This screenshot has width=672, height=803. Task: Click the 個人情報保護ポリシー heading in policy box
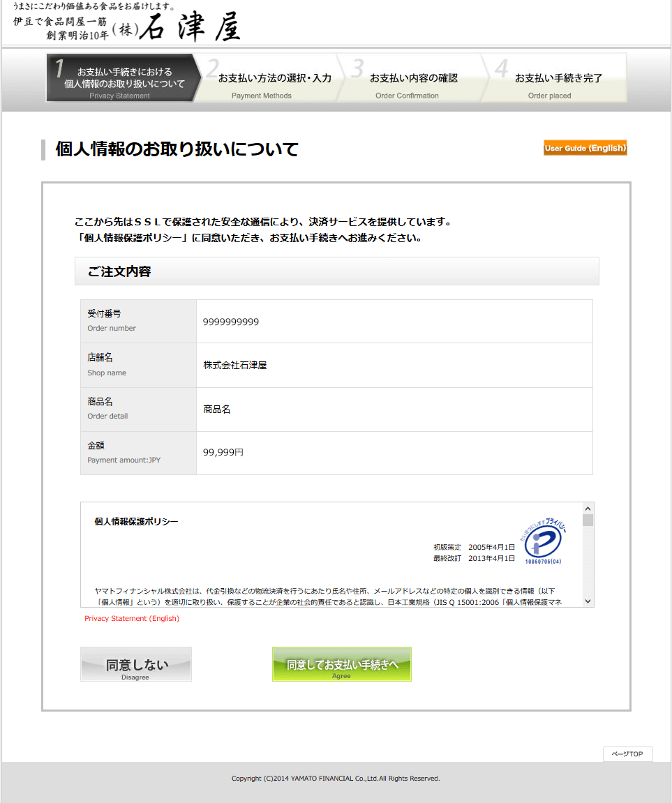pyautogui.click(x=136, y=521)
